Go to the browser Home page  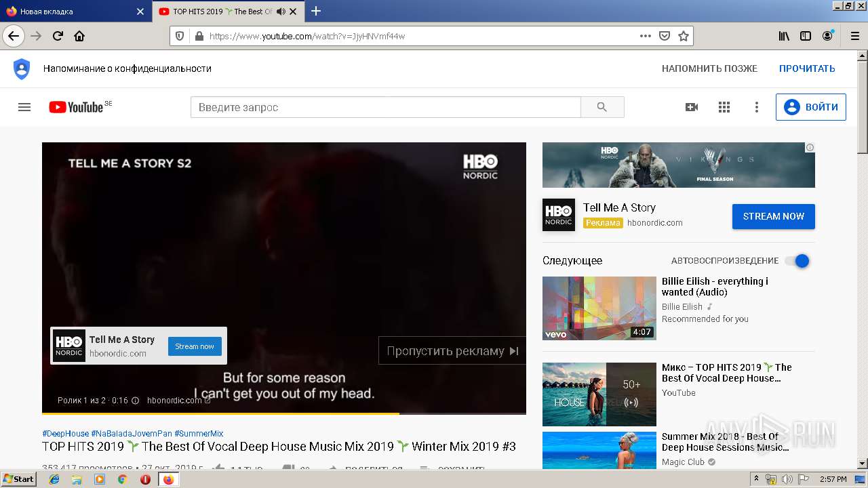click(x=79, y=36)
